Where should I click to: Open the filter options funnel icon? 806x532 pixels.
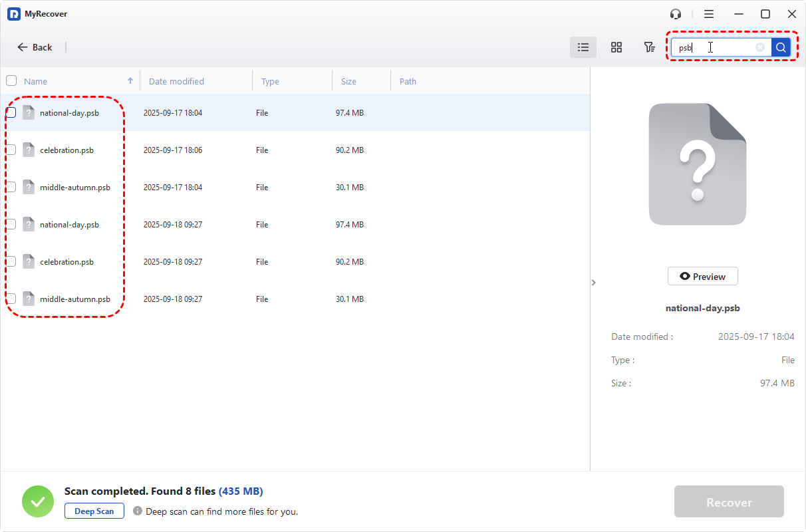650,47
